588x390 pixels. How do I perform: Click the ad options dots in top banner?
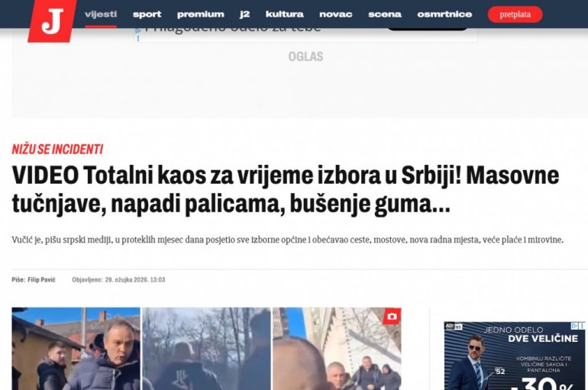point(138,39)
